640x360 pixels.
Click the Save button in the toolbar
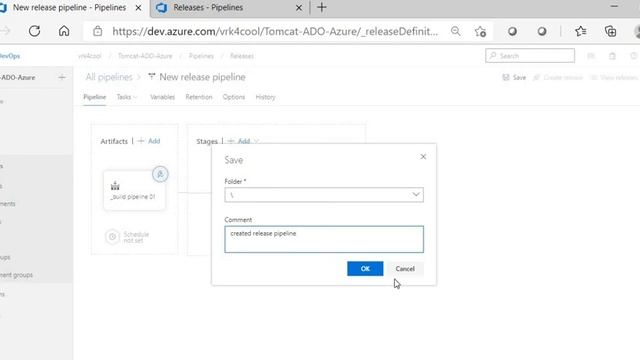(514, 78)
